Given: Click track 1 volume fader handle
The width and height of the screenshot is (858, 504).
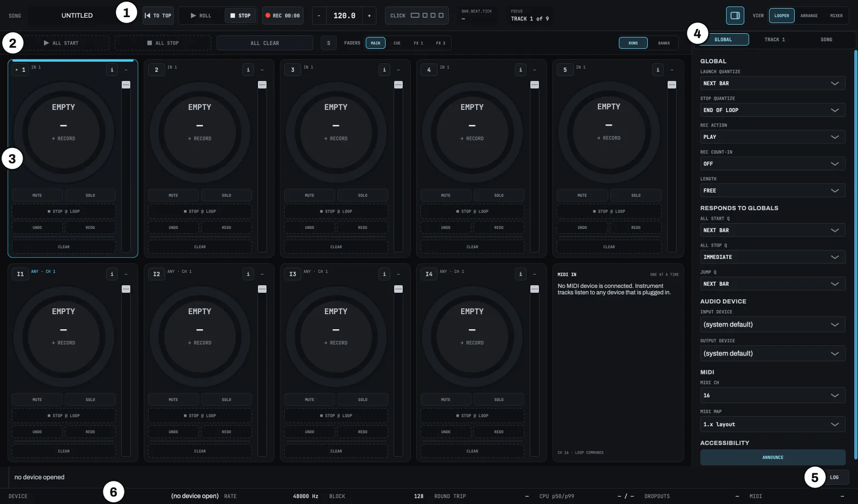Looking at the screenshot, I should [126, 85].
